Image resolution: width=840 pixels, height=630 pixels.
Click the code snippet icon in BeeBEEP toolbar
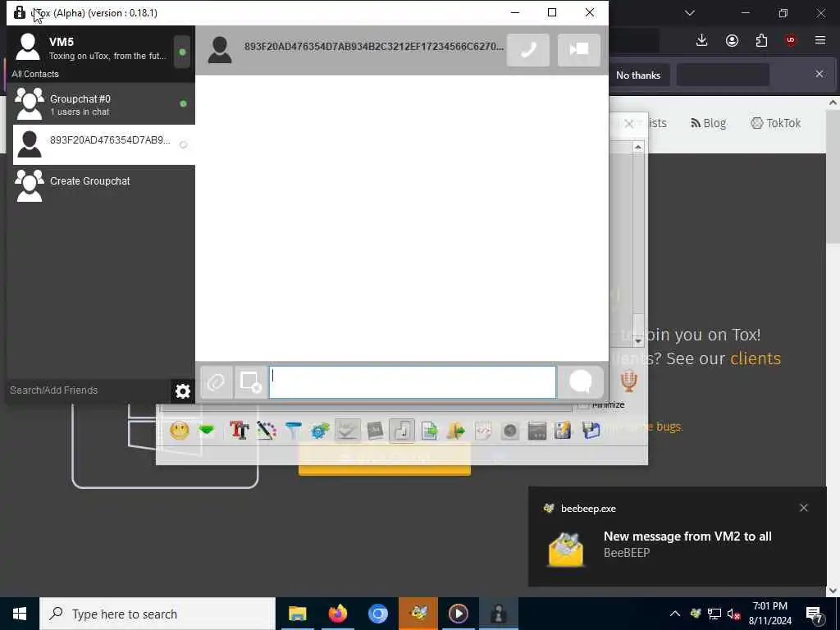point(483,430)
